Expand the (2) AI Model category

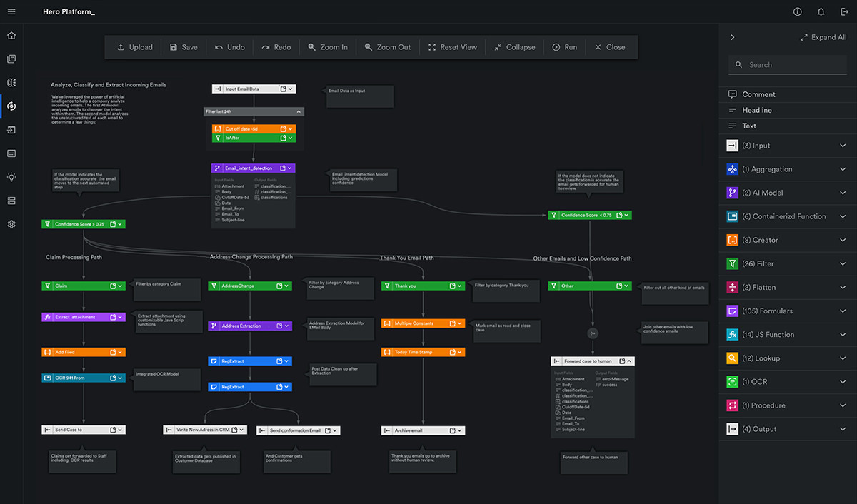coord(843,193)
